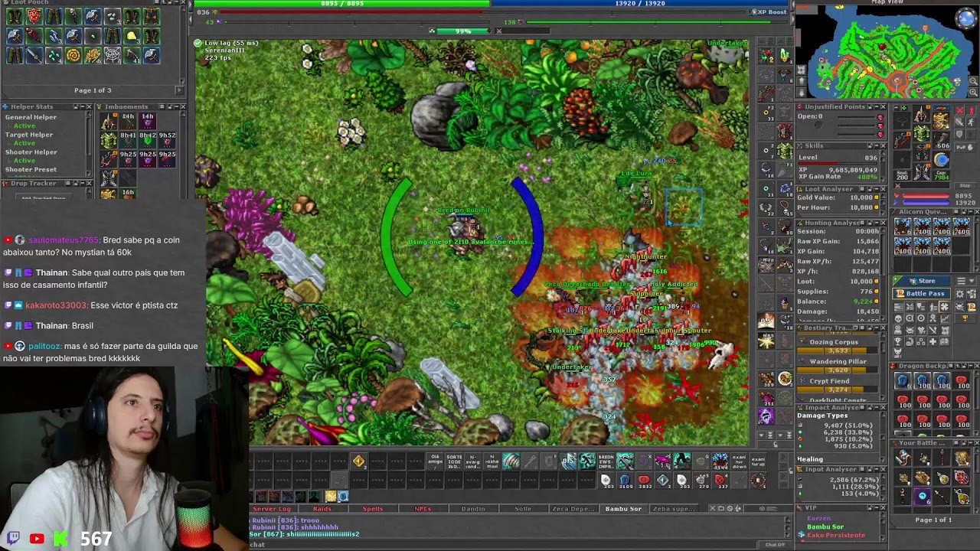The image size is (980, 551).
Task: Click the close chat tab icon
Action: tap(712, 509)
